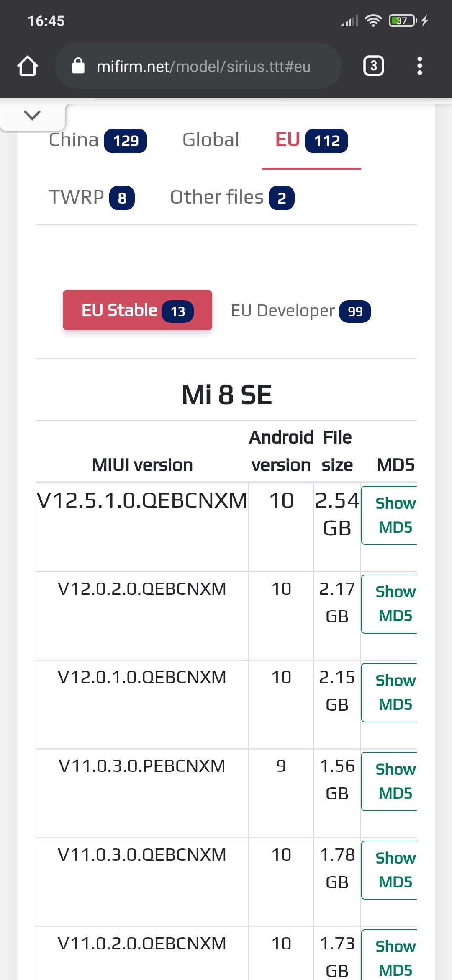Open the browser three-dot menu
The image size is (452, 980).
point(419,66)
